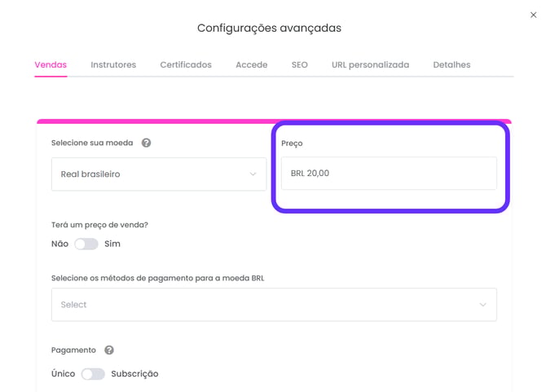This screenshot has width=546, height=392.
Task: Click the help icon next to Pagamento
Action: 109,350
